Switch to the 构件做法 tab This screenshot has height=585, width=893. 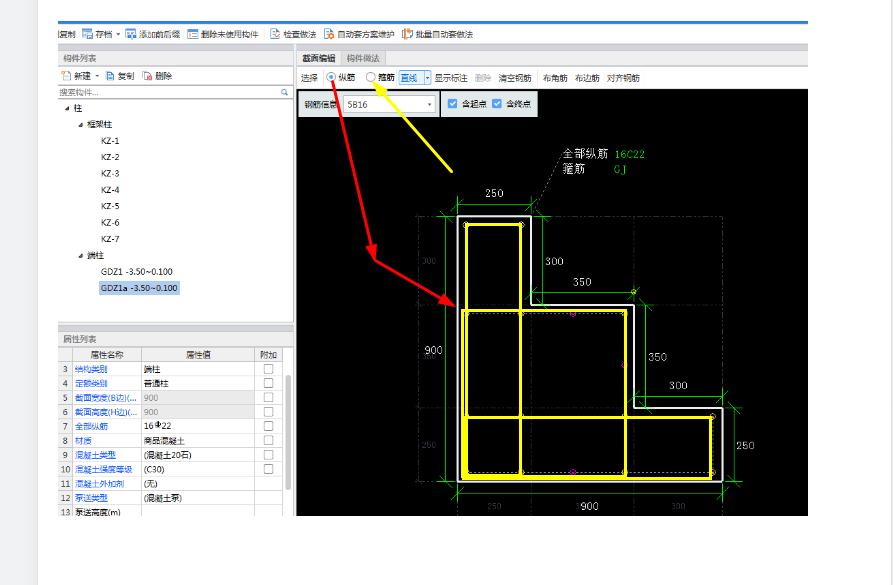click(x=363, y=58)
